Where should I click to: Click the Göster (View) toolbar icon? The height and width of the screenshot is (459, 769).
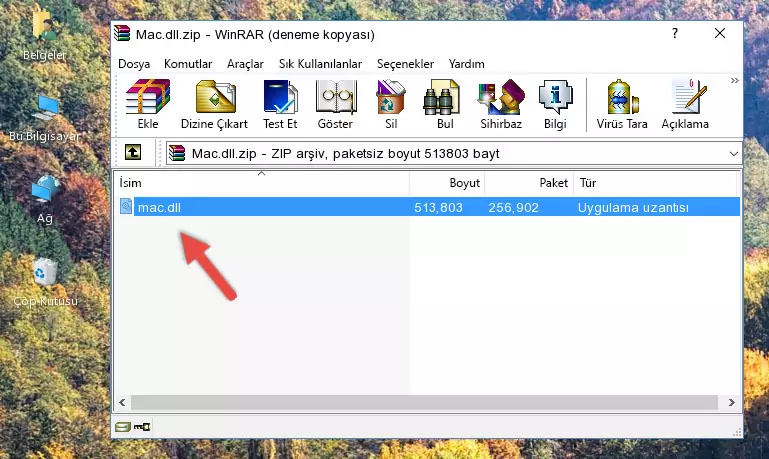pos(335,97)
